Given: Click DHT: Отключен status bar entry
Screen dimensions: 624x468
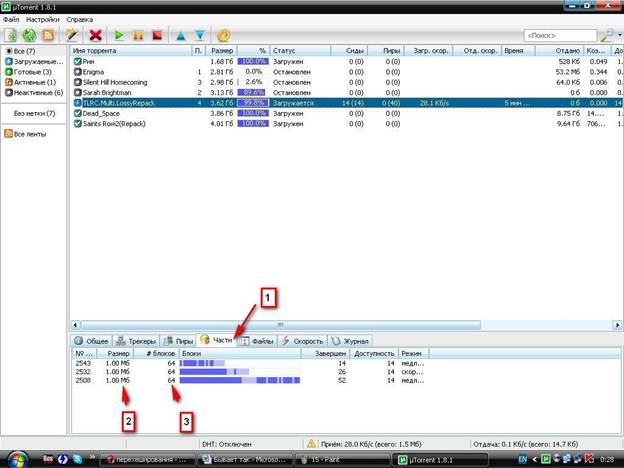Looking at the screenshot, I should coord(227,444).
